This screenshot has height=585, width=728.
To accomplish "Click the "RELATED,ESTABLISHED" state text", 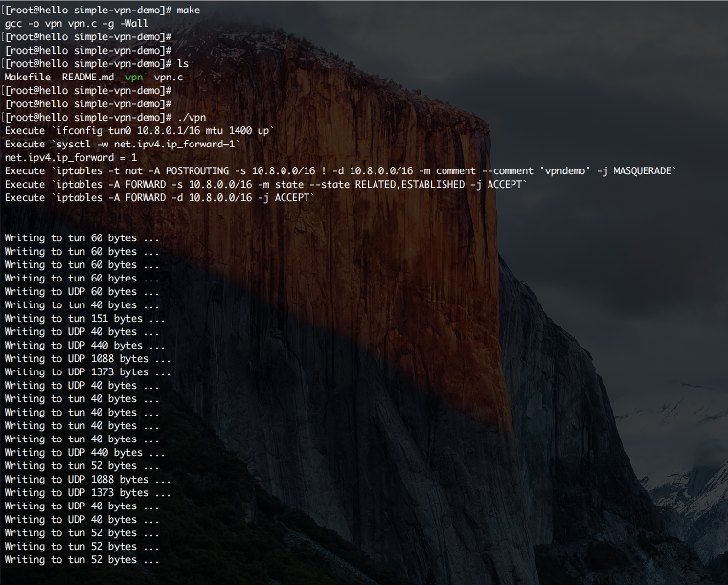I will click(410, 185).
